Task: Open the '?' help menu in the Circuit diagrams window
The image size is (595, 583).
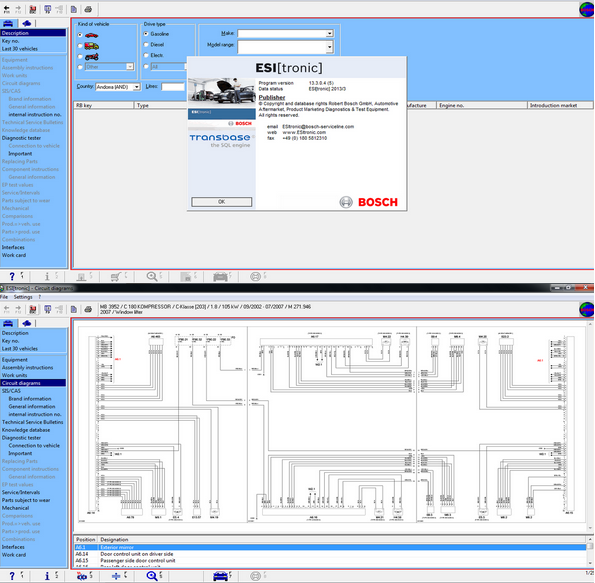Action: coord(39,297)
